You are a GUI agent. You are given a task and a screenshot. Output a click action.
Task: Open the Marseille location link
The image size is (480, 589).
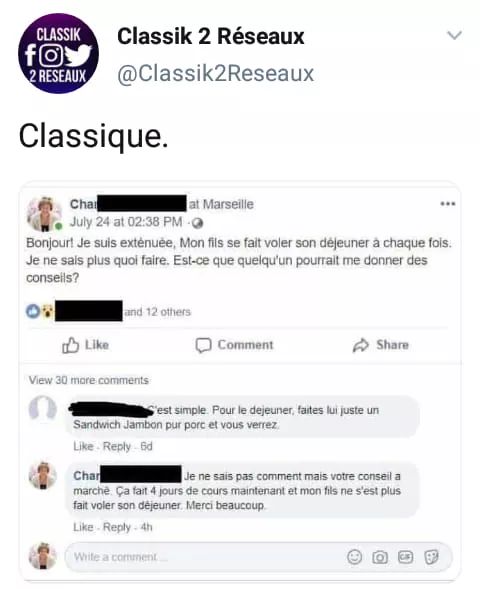(x=228, y=204)
